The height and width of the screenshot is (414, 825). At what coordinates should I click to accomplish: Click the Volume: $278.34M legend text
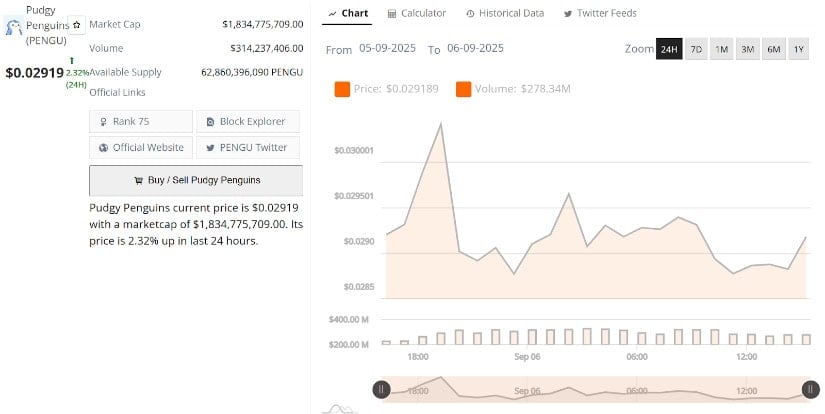click(x=522, y=89)
